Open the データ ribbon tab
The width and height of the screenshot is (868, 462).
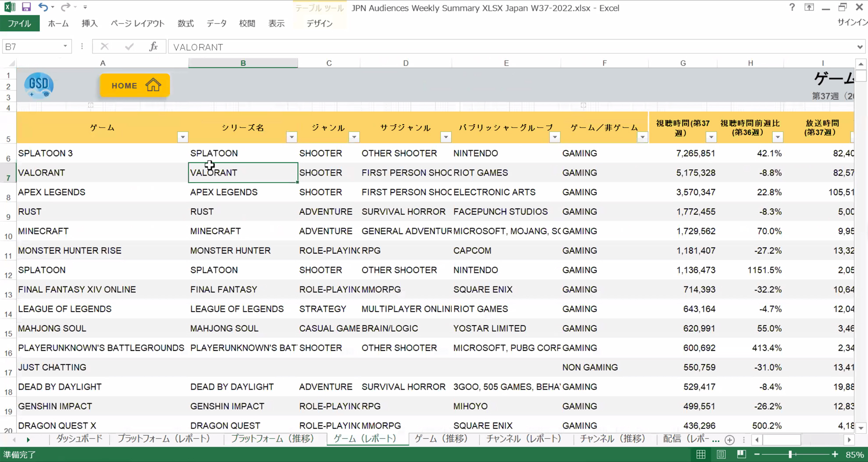click(217, 24)
